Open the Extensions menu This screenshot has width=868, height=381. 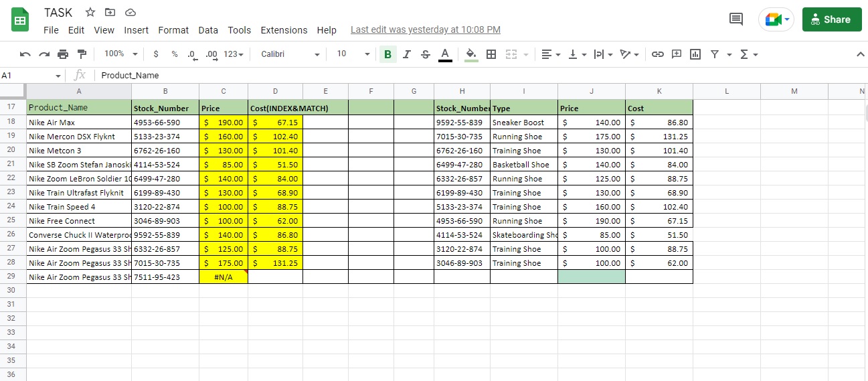click(x=284, y=30)
